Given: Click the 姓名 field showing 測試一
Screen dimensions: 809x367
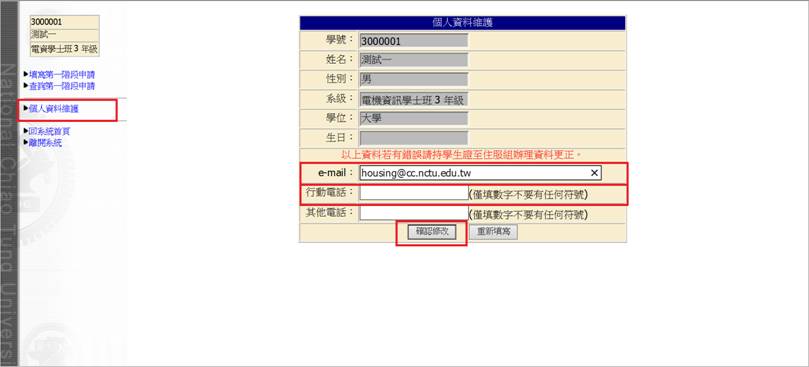Looking at the screenshot, I should pyautogui.click(x=414, y=60).
